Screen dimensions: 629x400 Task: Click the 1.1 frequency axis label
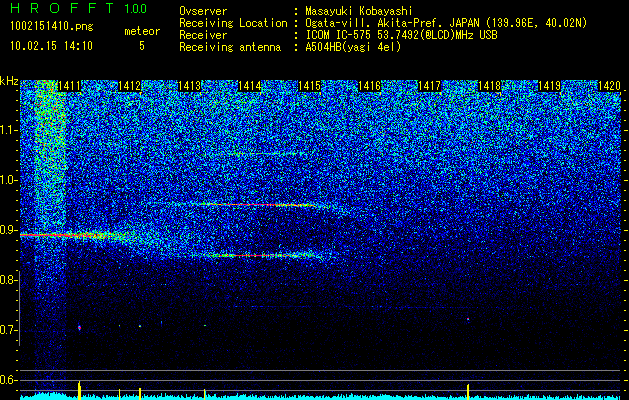click(x=8, y=130)
